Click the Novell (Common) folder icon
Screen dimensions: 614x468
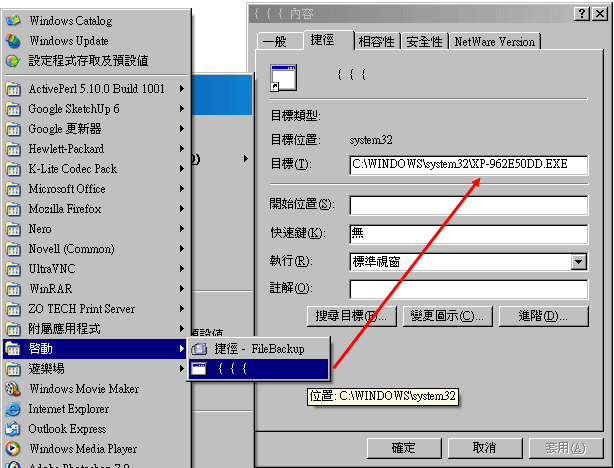pos(13,249)
